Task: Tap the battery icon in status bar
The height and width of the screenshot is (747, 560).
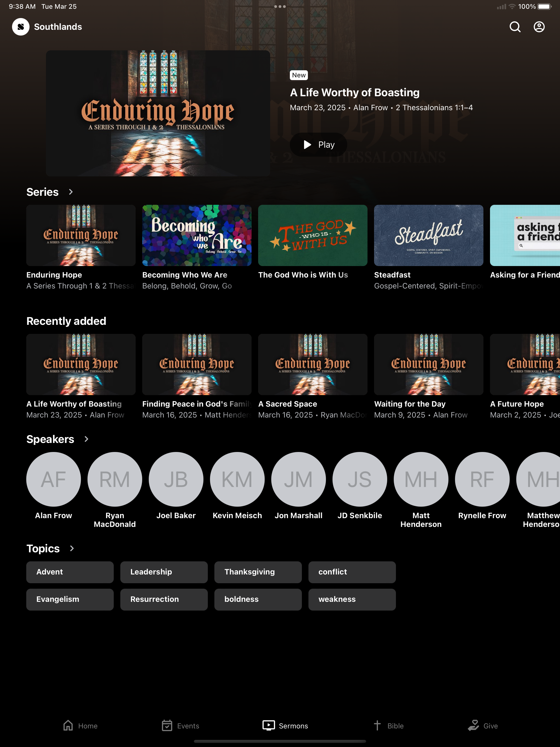Action: click(544, 6)
